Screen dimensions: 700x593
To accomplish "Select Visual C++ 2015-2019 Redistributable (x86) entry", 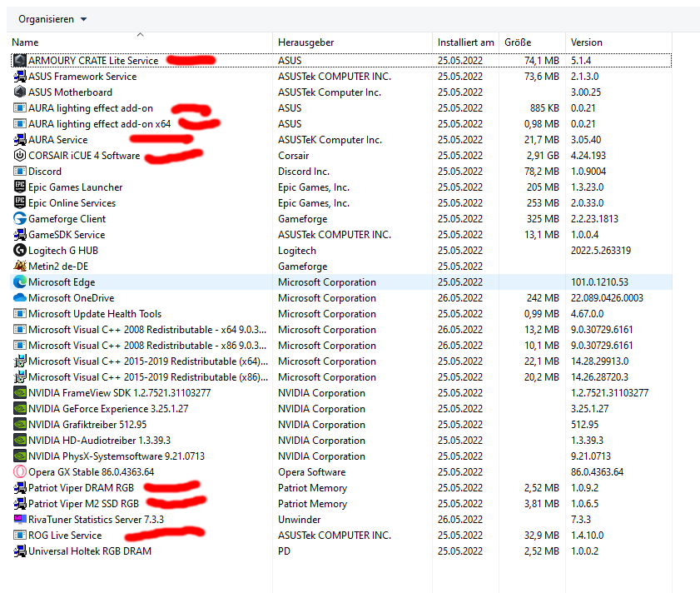I will tap(148, 377).
